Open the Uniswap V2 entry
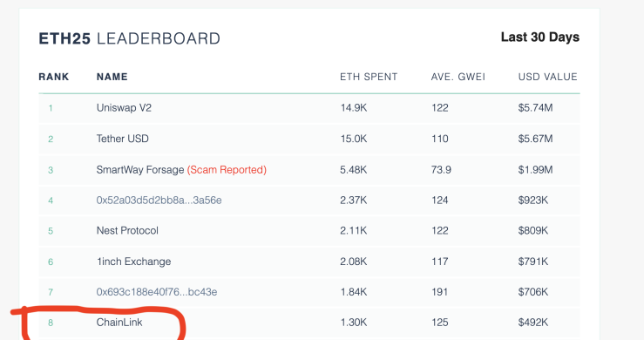 pyautogui.click(x=124, y=108)
